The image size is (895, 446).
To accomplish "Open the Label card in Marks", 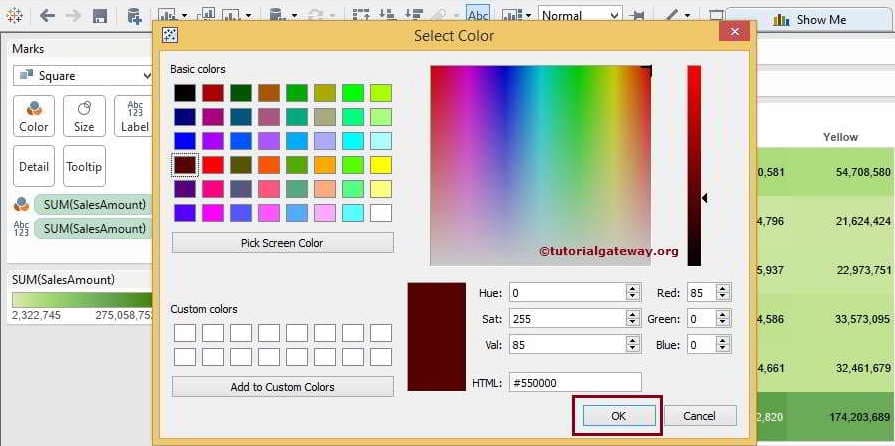I will coord(135,116).
